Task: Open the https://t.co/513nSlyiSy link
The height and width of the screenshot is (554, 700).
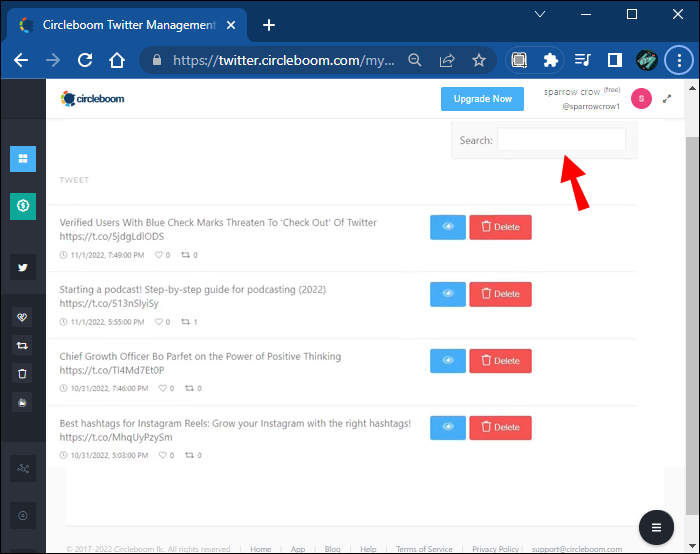Action: (x=109, y=303)
